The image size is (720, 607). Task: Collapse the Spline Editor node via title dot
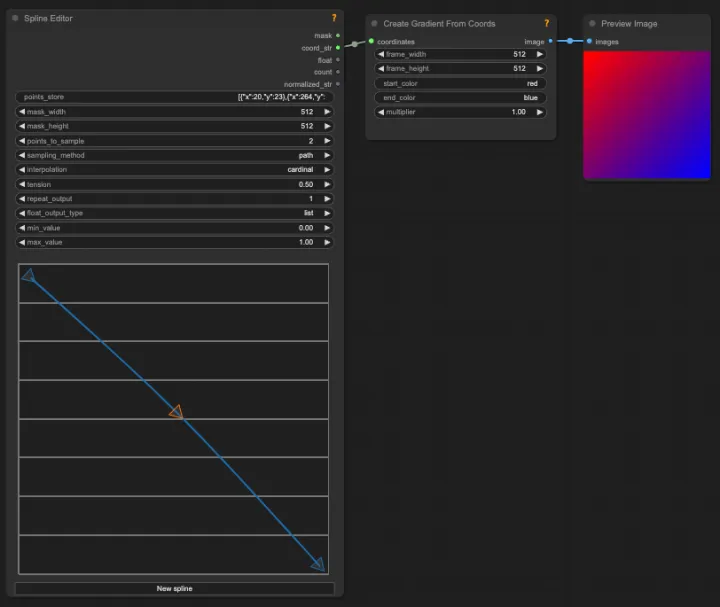[x=15, y=18]
